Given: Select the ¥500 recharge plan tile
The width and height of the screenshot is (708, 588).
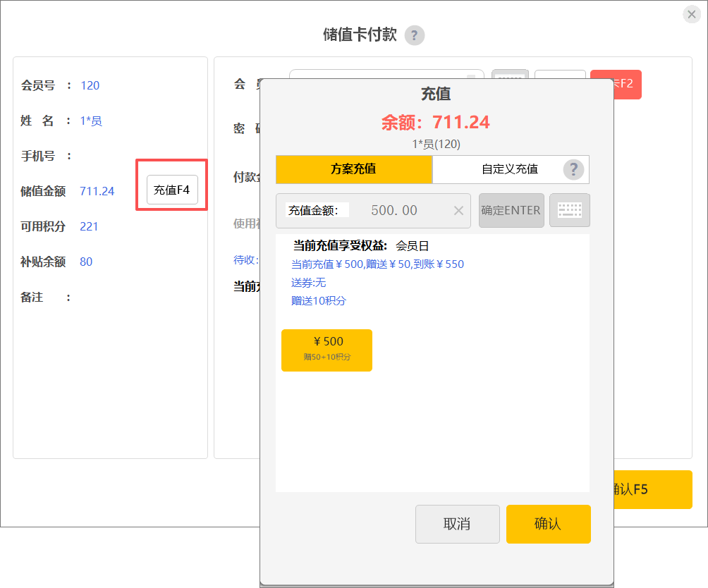Looking at the screenshot, I should coord(326,350).
